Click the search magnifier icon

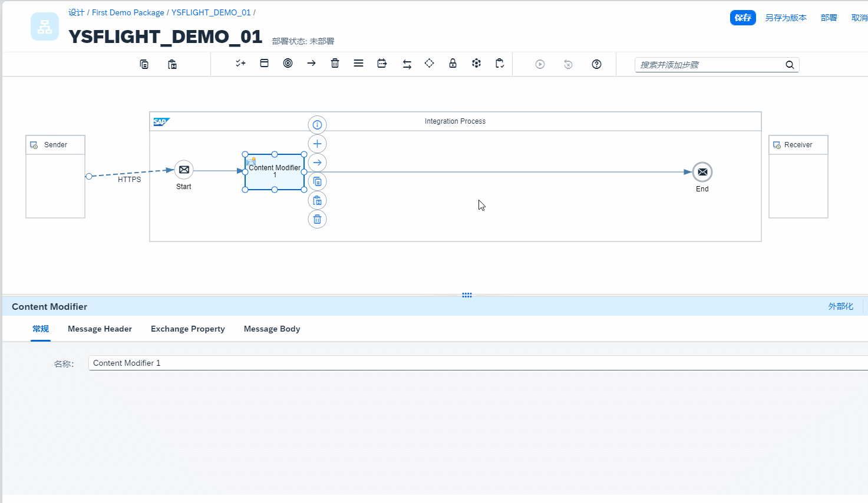[790, 65]
